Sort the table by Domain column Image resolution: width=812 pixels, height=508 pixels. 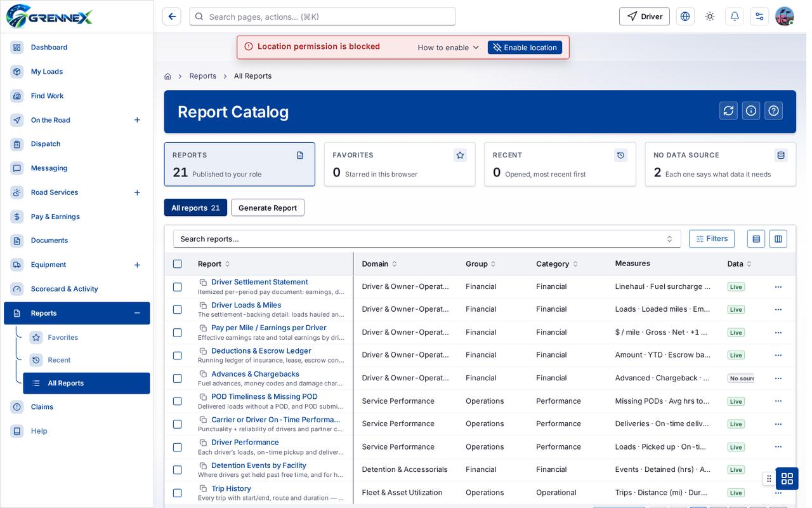(379, 264)
